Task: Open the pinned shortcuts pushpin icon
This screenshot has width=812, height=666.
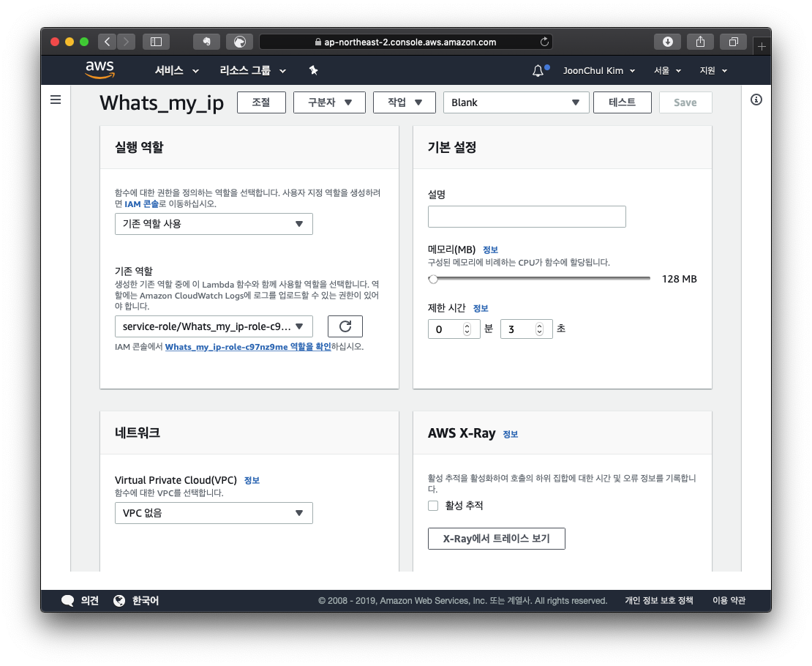Action: point(313,70)
